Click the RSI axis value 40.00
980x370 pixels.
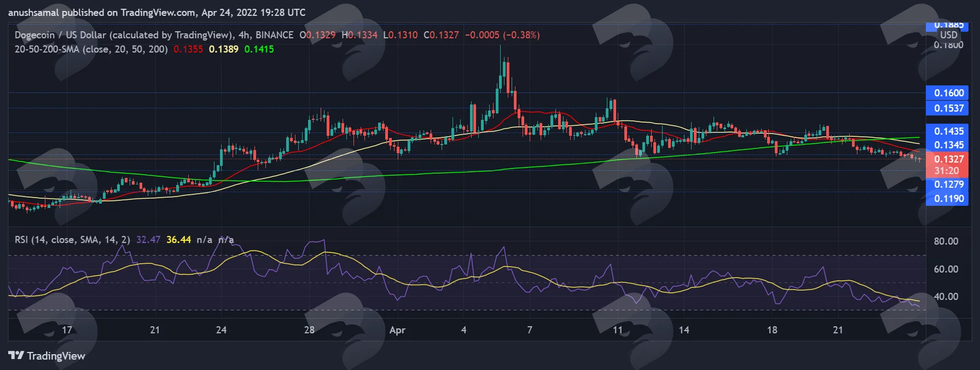tap(946, 297)
